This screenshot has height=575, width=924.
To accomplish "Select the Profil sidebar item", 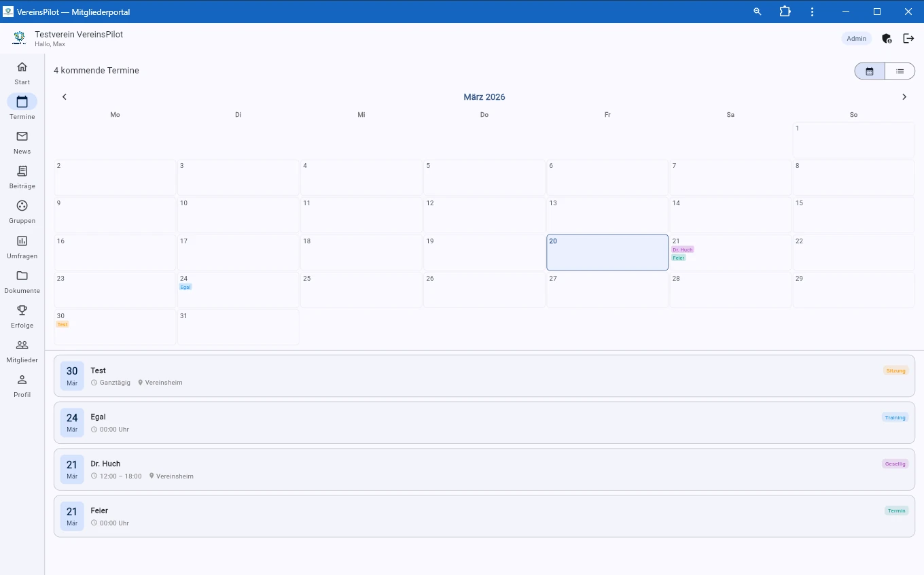I will 22,385.
